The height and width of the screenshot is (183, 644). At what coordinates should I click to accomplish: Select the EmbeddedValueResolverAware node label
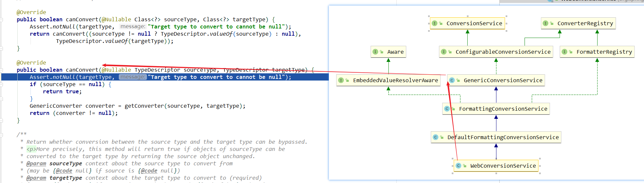(395, 80)
